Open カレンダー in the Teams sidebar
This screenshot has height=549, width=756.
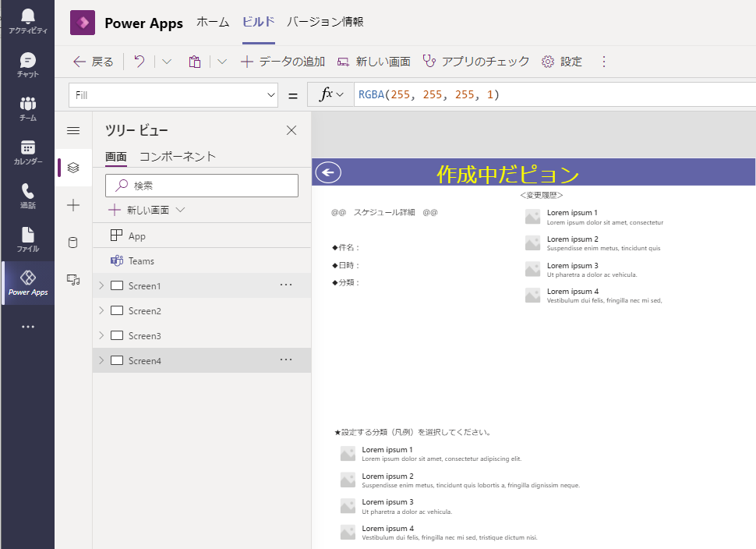(x=27, y=154)
